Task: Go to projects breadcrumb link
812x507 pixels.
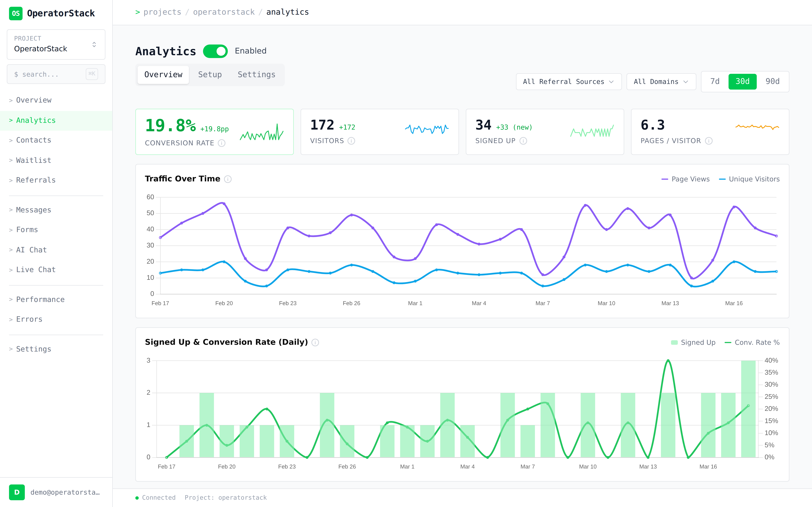Action: click(x=162, y=12)
